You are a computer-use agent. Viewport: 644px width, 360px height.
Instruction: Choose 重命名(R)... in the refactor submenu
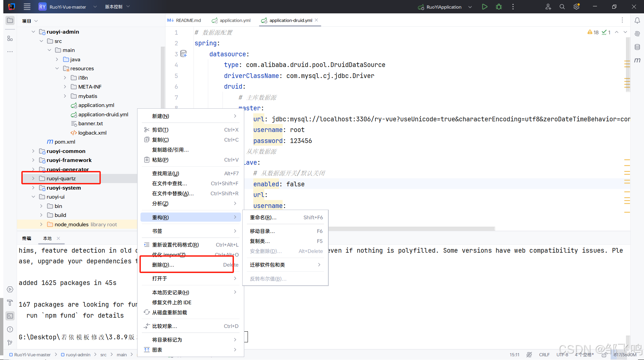tap(285, 217)
